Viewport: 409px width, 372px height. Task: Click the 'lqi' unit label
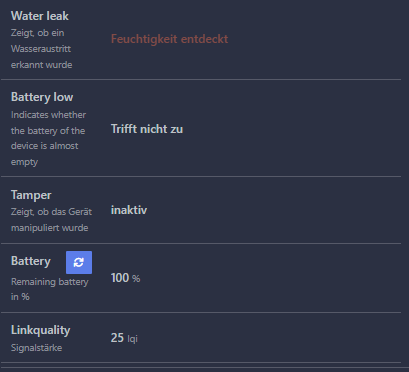[x=132, y=339]
